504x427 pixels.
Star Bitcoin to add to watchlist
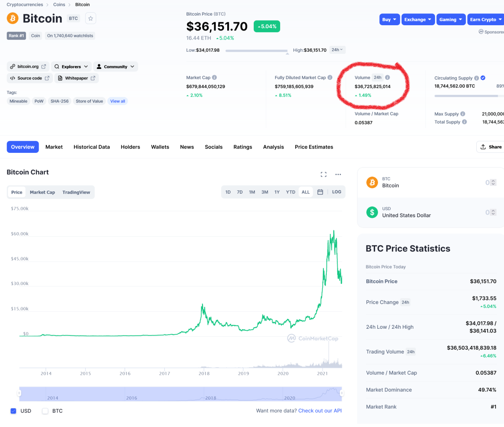pyautogui.click(x=90, y=18)
